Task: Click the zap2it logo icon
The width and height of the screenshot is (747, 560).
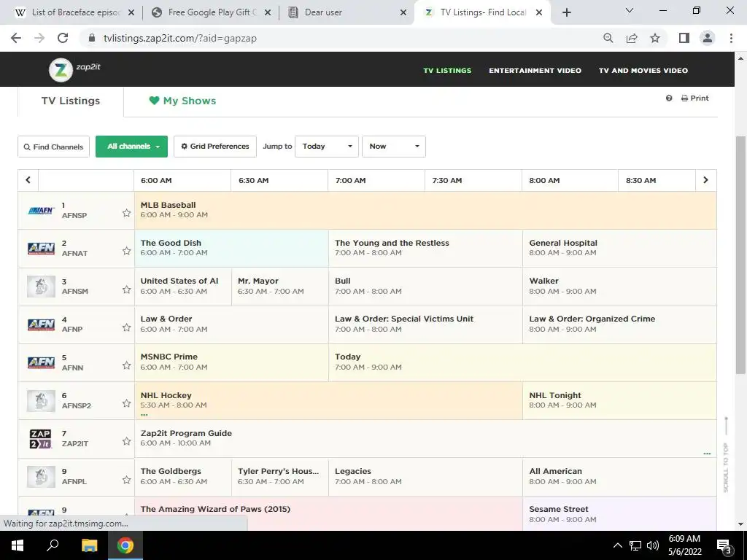Action: 61,70
